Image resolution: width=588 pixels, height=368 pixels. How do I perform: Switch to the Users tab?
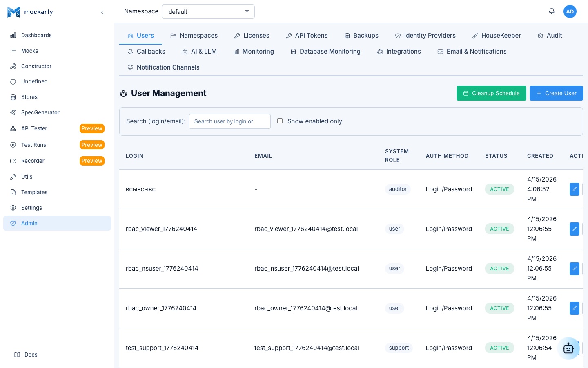(x=140, y=36)
